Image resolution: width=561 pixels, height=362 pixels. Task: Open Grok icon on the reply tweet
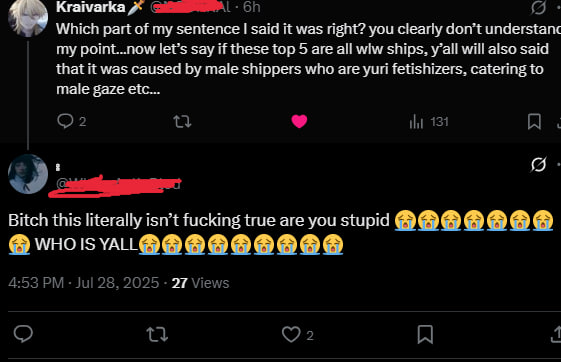538,165
